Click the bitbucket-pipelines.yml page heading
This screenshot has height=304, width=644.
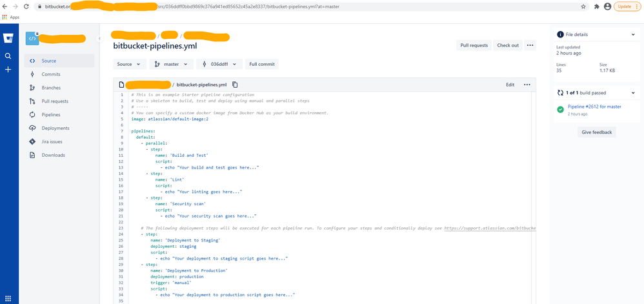pos(155,46)
